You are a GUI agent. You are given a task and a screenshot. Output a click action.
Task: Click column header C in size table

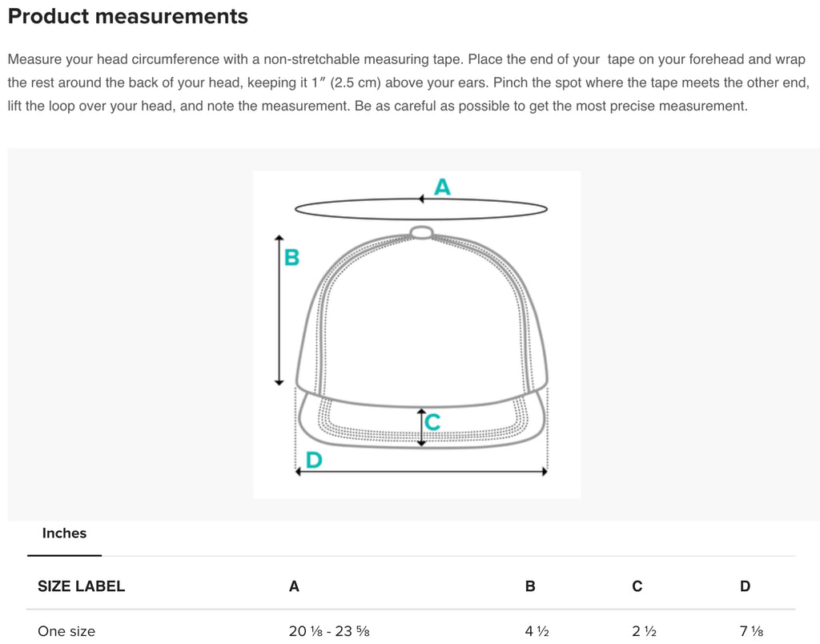(x=637, y=586)
